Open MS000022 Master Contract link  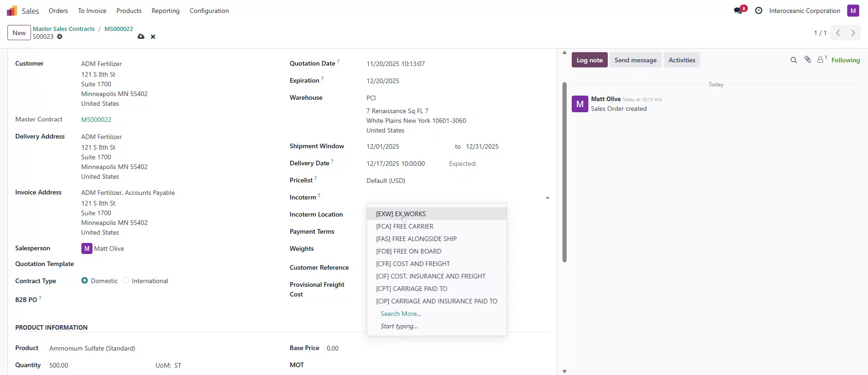click(x=96, y=120)
